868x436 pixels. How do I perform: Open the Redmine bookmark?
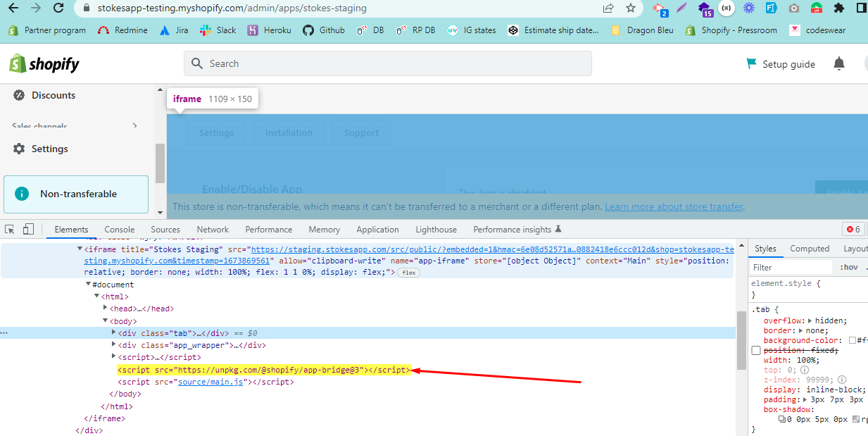122,30
